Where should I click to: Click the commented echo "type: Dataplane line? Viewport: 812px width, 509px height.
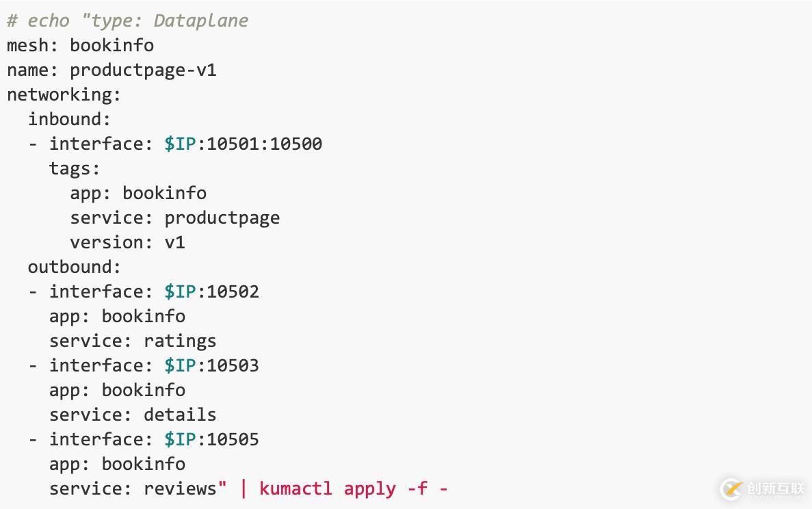point(127,21)
